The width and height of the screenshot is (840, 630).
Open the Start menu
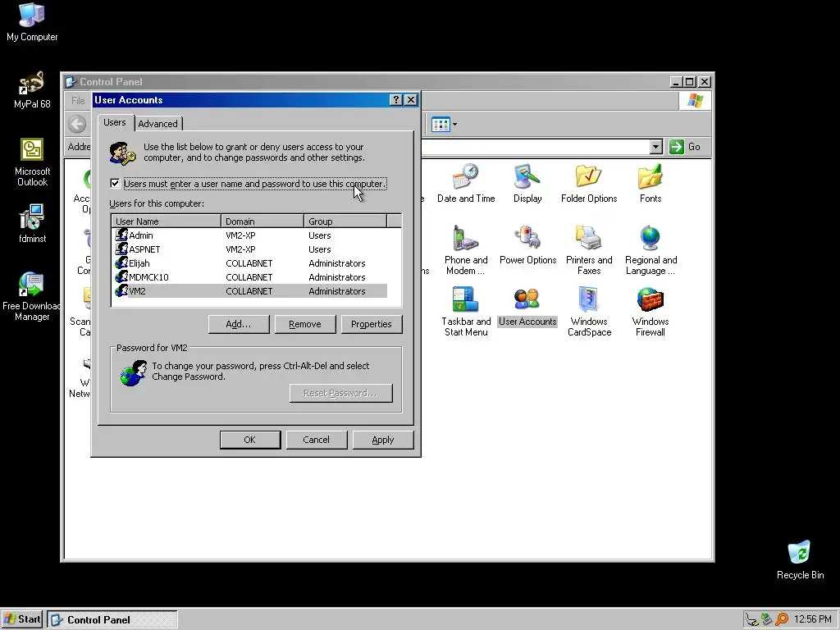(22, 620)
